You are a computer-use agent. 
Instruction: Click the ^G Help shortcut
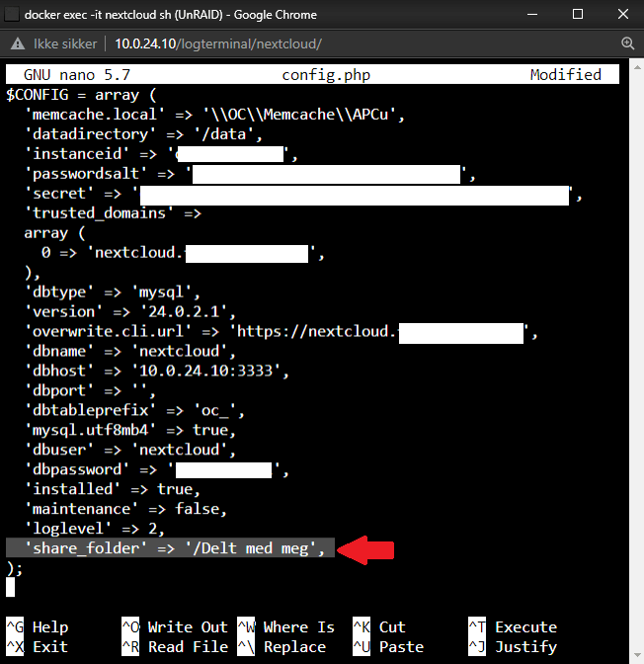38,627
